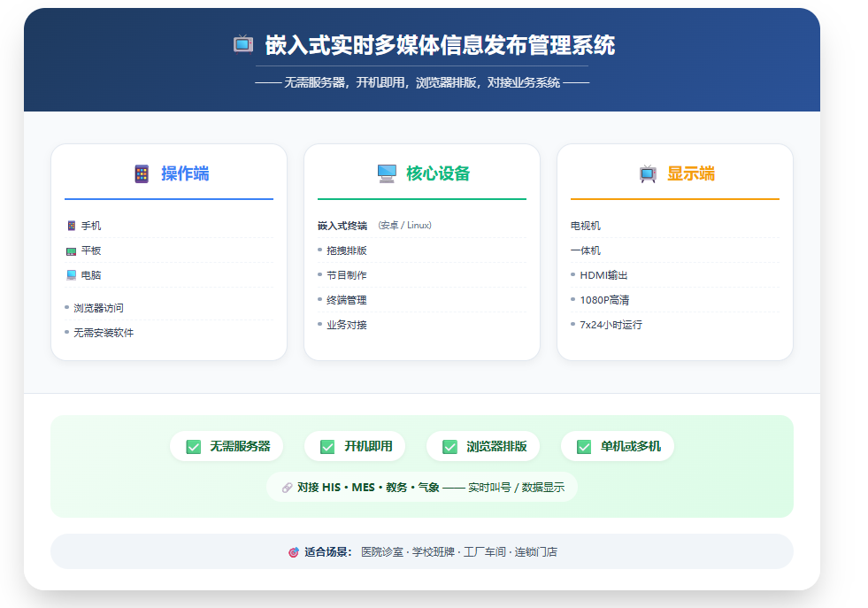
Task: Click the 单机或多机 pill label
Action: click(631, 446)
